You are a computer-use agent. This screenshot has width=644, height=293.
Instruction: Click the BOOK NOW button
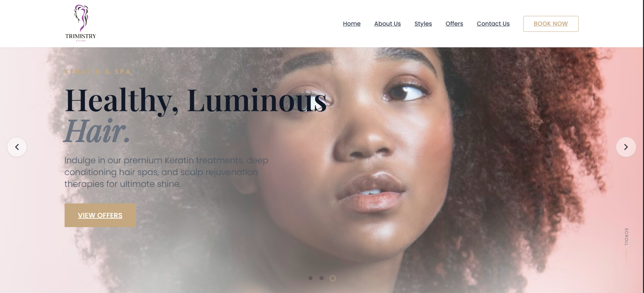pyautogui.click(x=551, y=24)
